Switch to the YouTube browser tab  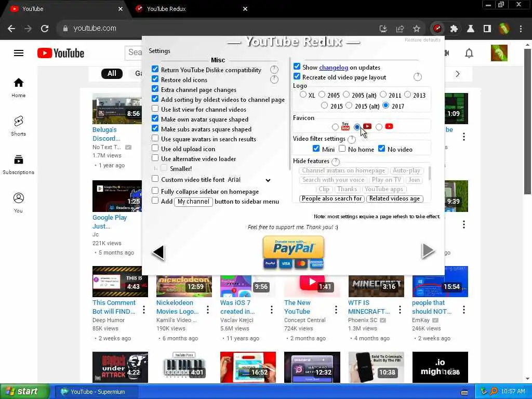pyautogui.click(x=66, y=9)
